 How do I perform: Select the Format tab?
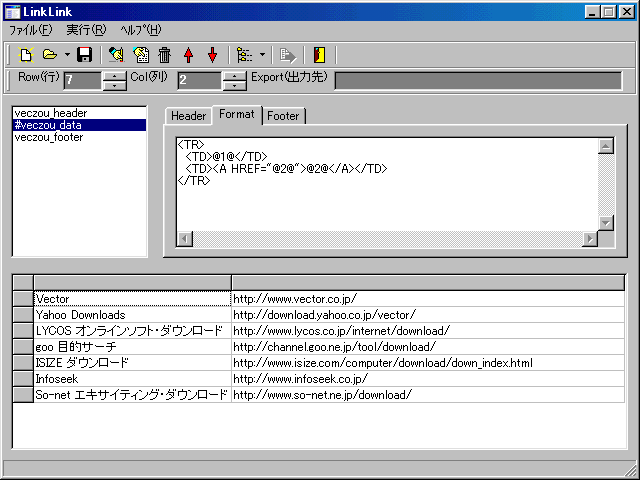point(237,114)
